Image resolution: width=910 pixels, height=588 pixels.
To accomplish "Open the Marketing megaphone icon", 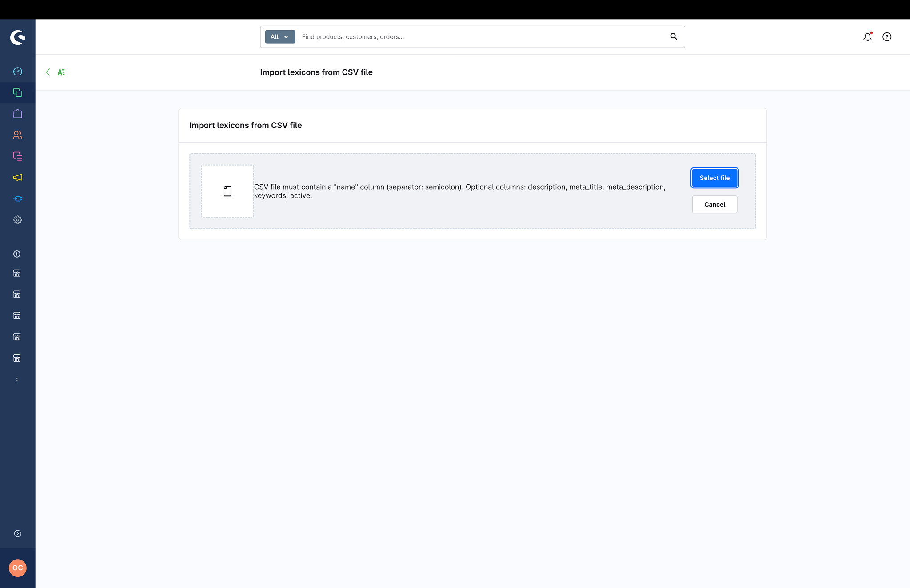I will [18, 177].
